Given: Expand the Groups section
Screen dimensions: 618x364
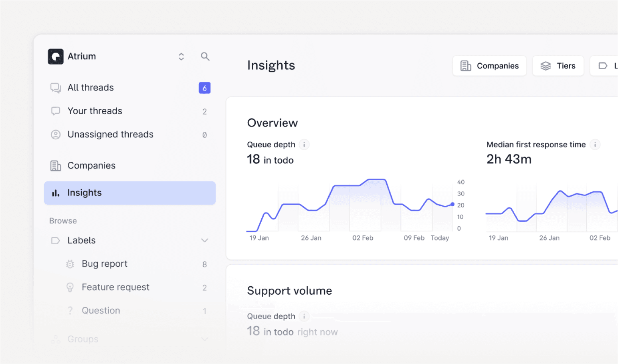Looking at the screenshot, I should coord(205,339).
